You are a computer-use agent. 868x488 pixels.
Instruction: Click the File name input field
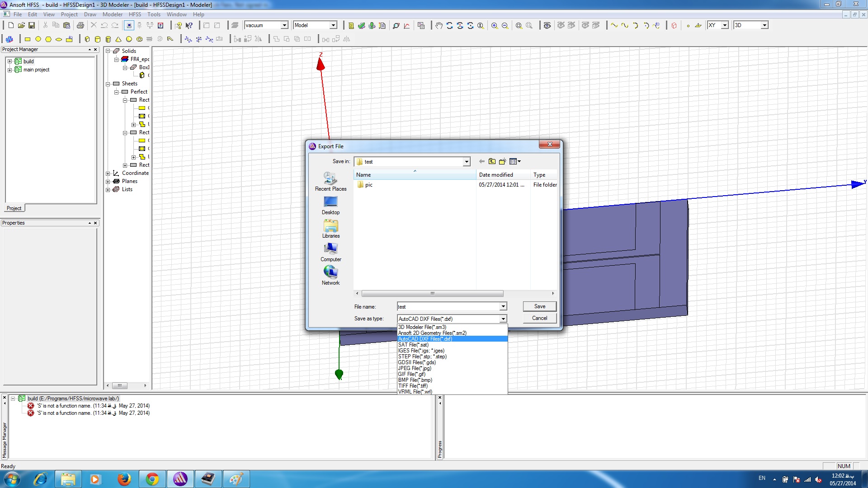click(448, 307)
